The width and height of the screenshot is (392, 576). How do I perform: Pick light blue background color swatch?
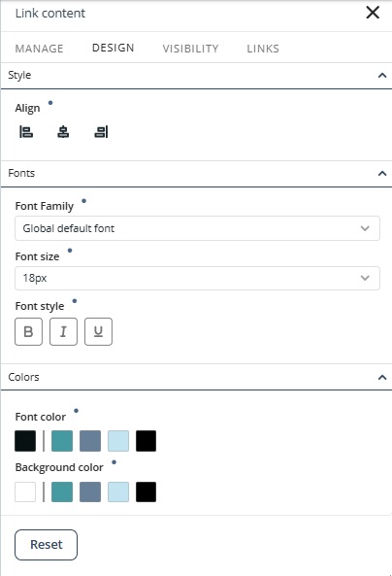[118, 491]
